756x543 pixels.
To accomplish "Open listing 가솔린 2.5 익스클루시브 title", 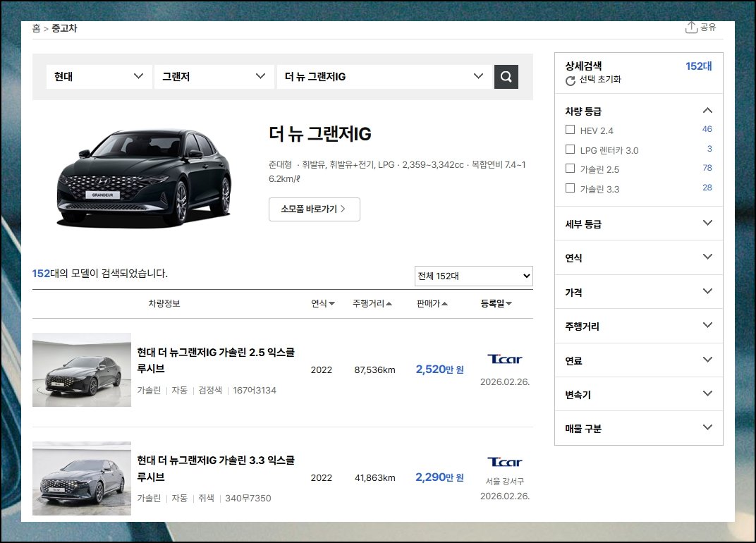I will click(x=216, y=360).
